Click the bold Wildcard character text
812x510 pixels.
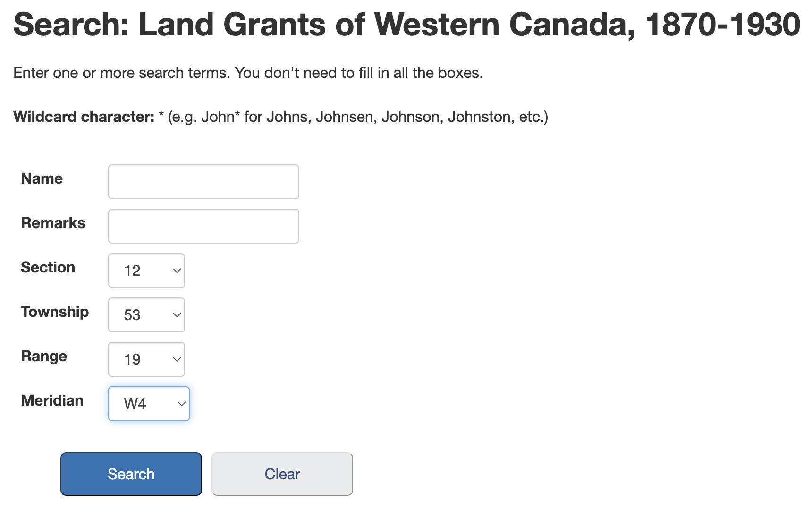click(84, 117)
